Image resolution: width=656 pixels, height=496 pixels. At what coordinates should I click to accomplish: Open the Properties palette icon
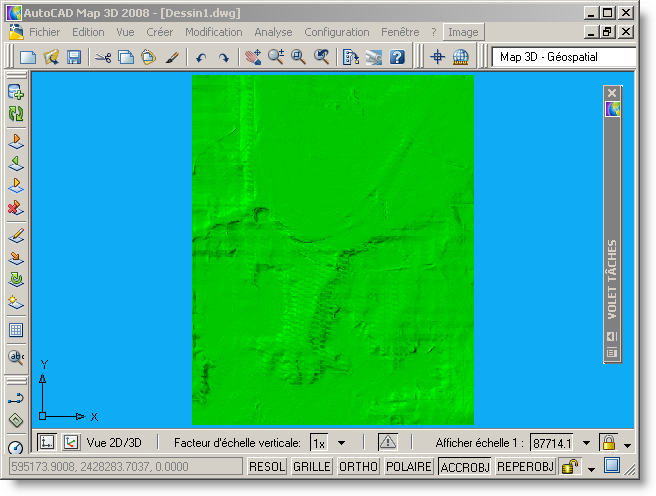pyautogui.click(x=351, y=57)
